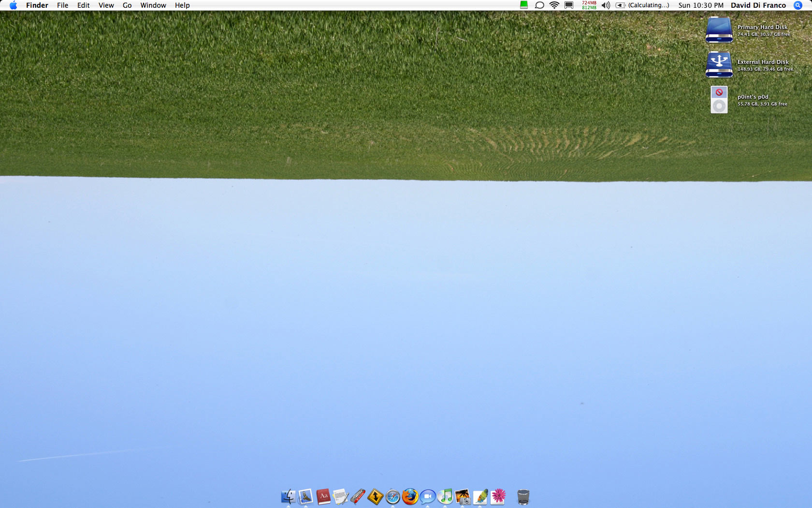Viewport: 812px width, 508px height.
Task: Open the Go menu
Action: coord(127,5)
